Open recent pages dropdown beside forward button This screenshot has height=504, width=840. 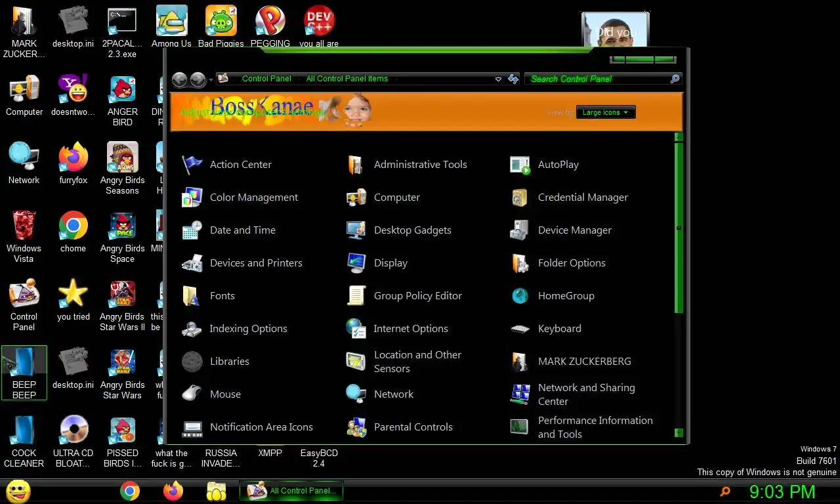coord(211,79)
